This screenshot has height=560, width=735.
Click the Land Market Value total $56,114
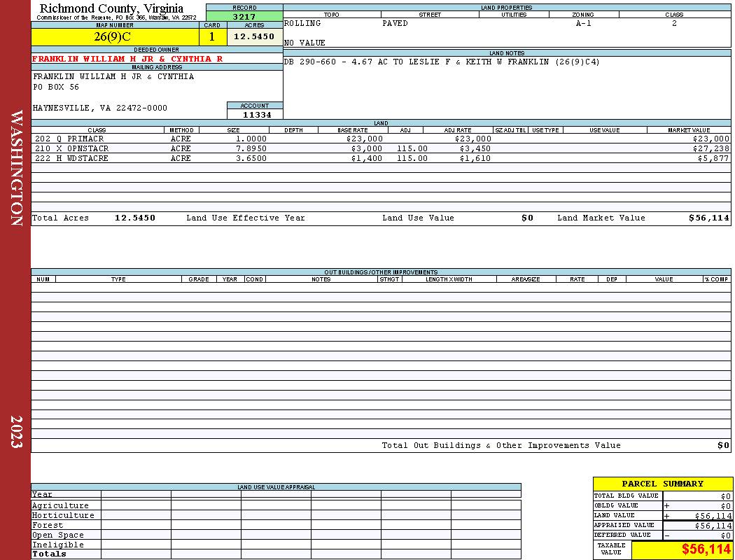coord(708,218)
